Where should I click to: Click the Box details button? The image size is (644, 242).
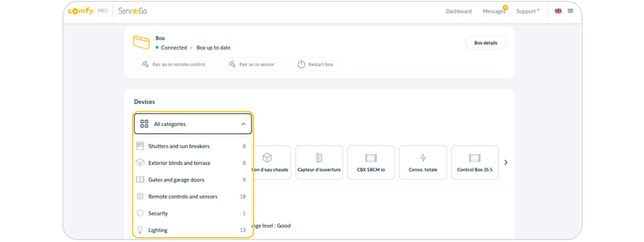486,43
